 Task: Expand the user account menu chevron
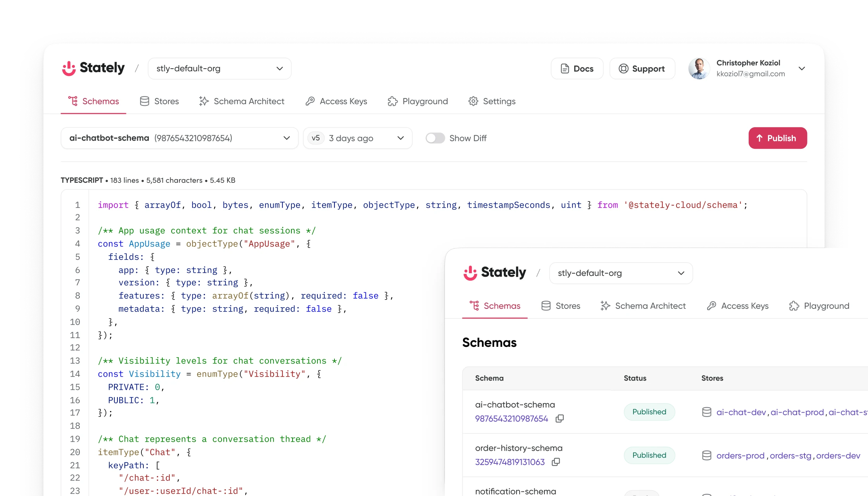pyautogui.click(x=802, y=69)
